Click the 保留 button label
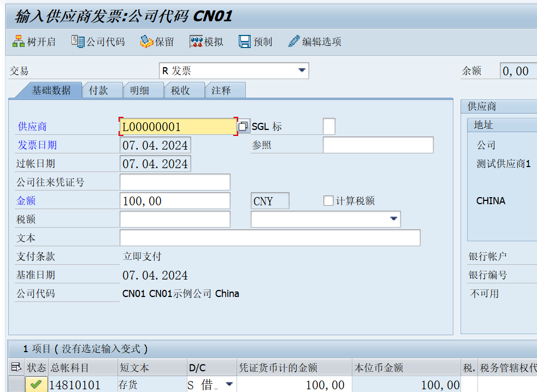This screenshot has height=392, width=537. [x=164, y=42]
